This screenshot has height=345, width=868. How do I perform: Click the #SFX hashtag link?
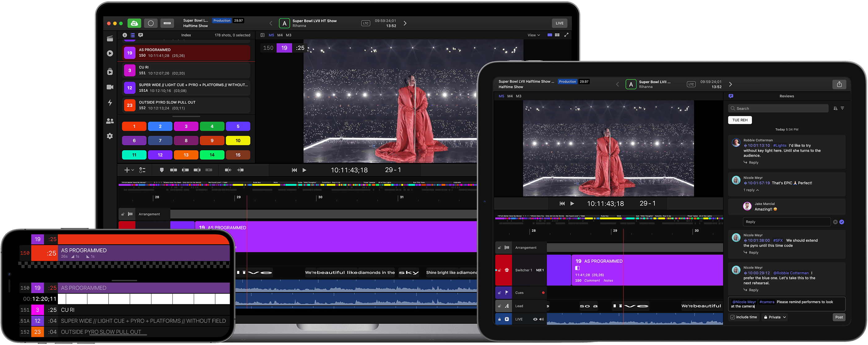click(778, 240)
